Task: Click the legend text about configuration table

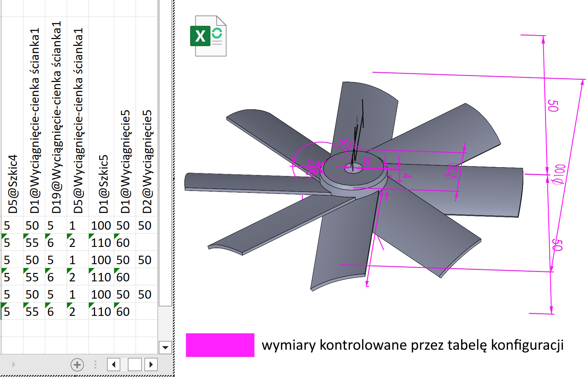Action: pyautogui.click(x=412, y=345)
